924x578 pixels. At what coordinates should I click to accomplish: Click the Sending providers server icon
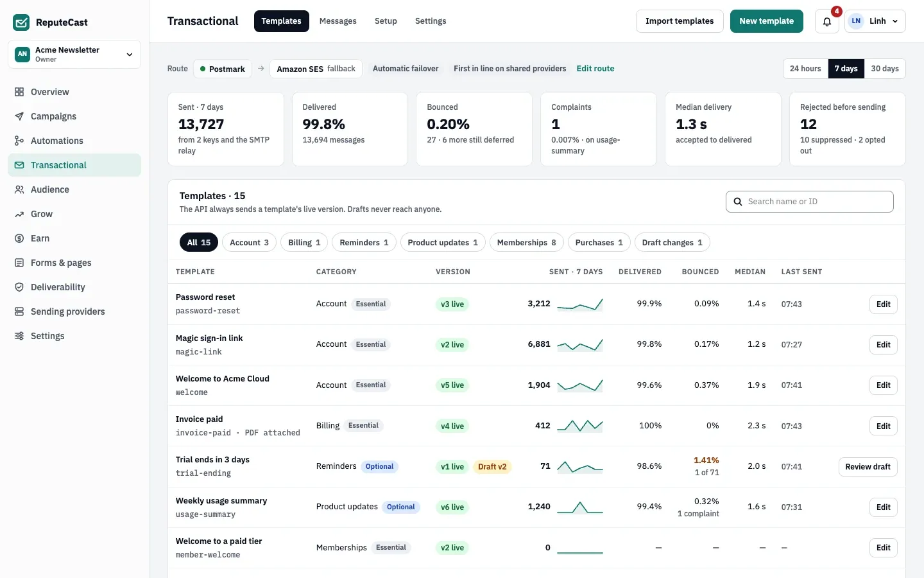coord(19,311)
